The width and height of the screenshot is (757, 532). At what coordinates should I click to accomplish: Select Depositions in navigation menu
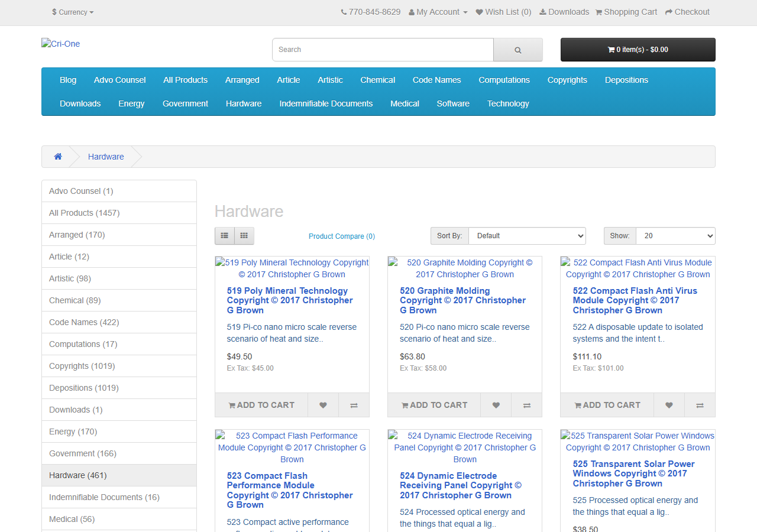[627, 80]
